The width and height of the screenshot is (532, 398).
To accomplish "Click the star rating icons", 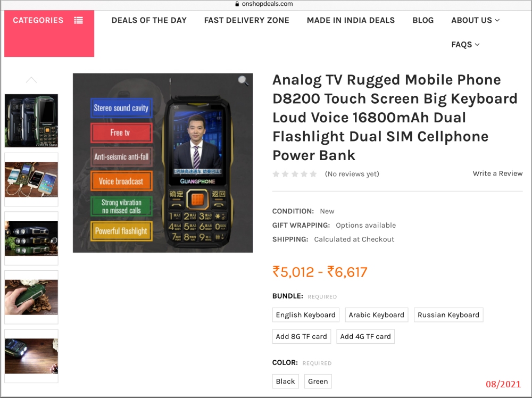I will [295, 174].
